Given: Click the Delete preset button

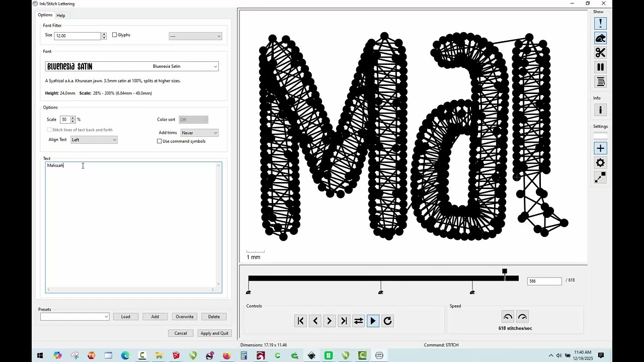Looking at the screenshot, I should tap(214, 317).
